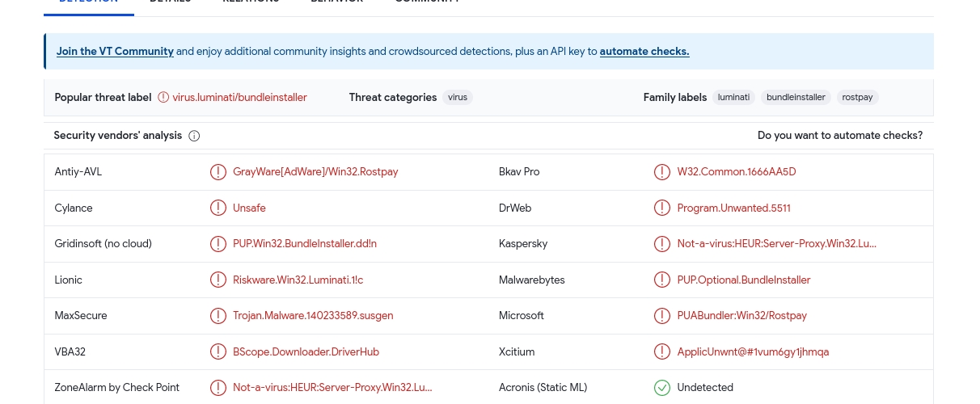This screenshot has height=404, width=980.
Task: Choose the 'bundleinstaller' family label chip
Action: [x=796, y=97]
